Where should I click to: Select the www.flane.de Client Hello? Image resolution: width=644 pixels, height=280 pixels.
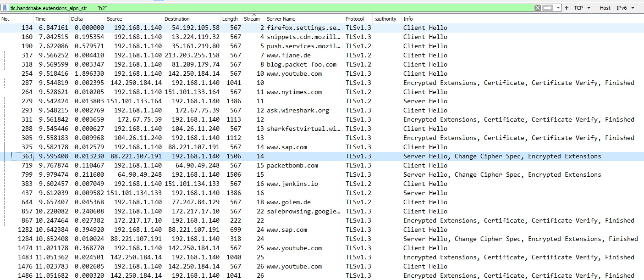pyautogui.click(x=322, y=55)
